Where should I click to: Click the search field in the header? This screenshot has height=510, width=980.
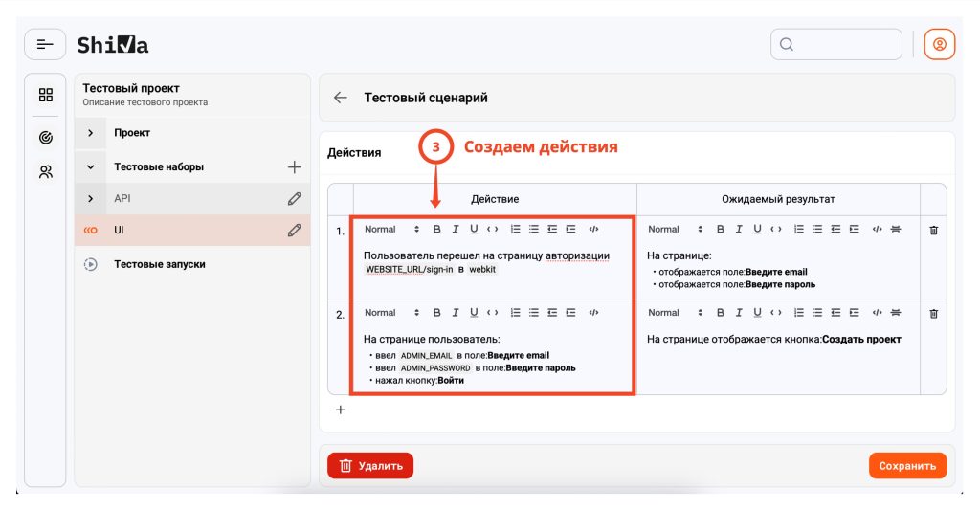pos(836,44)
